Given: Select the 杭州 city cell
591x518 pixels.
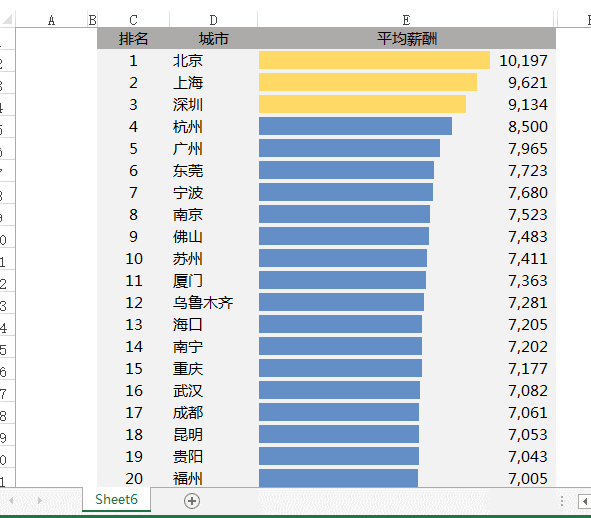Looking at the screenshot, I should 213,126.
